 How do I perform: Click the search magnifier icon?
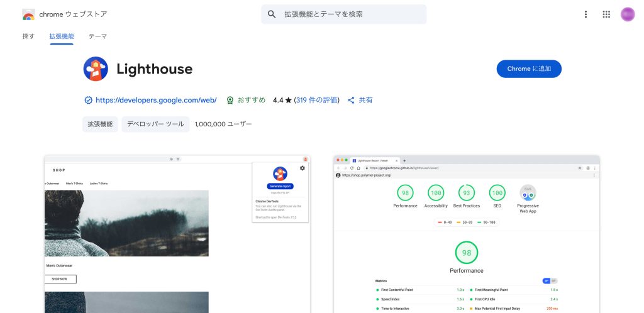click(272, 14)
